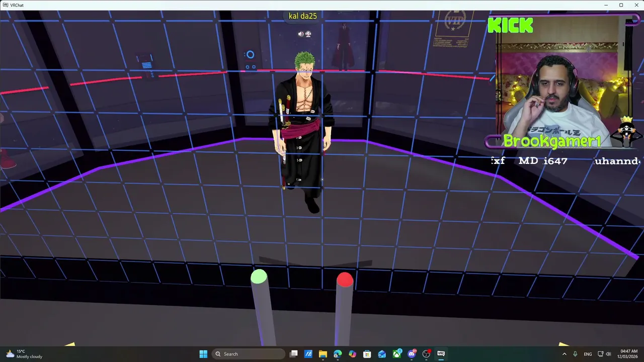Open OBS Studio from the taskbar
The image size is (644, 362).
point(426,354)
